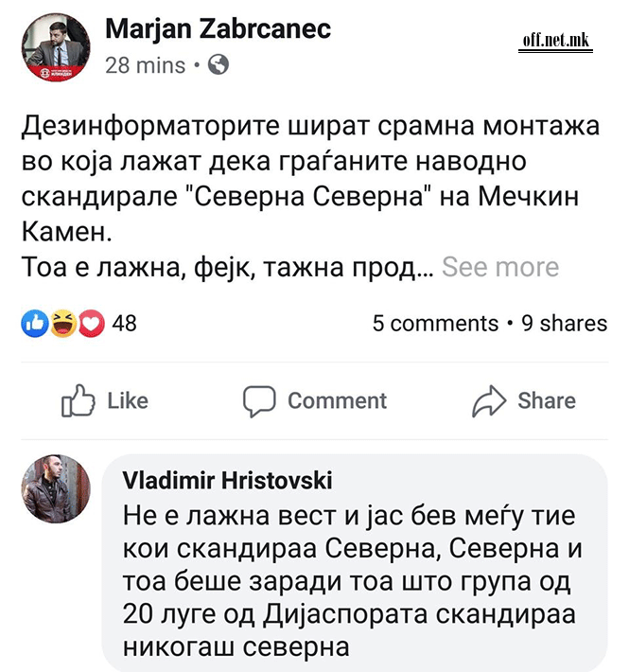Click the laughing face reaction icon
Image resolution: width=629 pixels, height=672 pixels.
pos(62,324)
